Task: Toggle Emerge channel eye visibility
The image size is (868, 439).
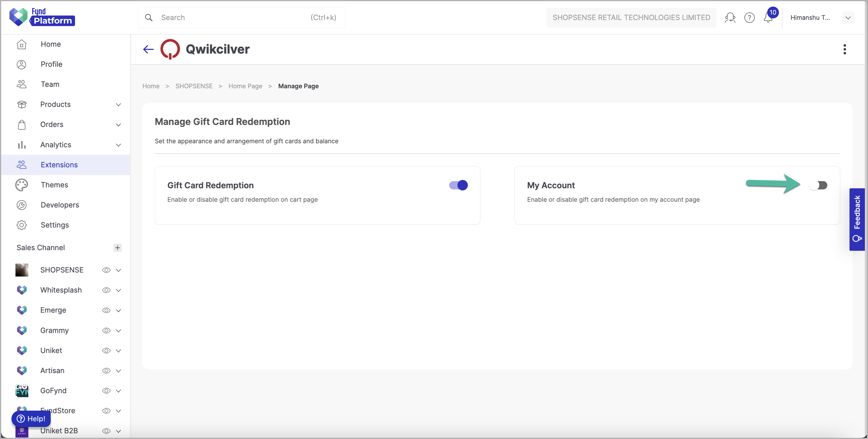Action: pos(106,310)
